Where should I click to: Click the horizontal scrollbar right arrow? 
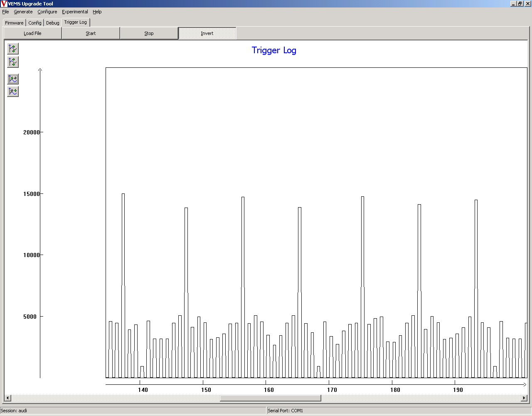(x=524, y=398)
